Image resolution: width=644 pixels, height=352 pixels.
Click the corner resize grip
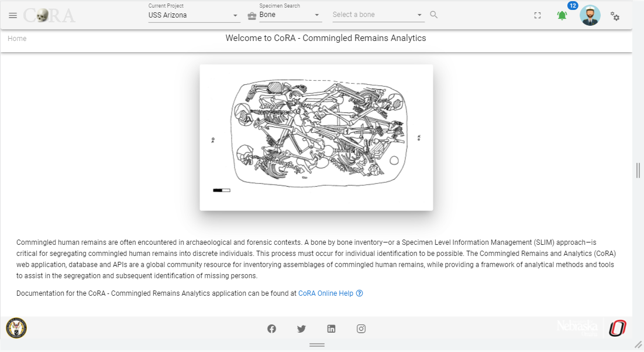click(638, 344)
